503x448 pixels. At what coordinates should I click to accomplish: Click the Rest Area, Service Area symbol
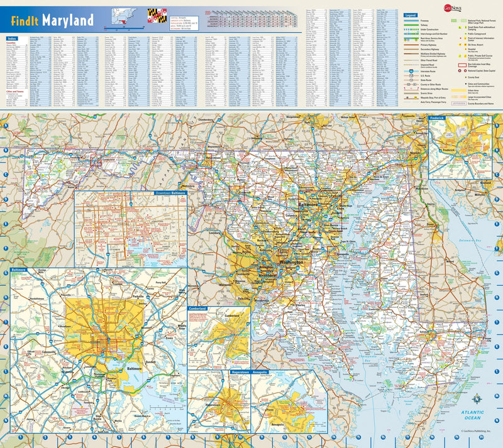click(x=411, y=39)
